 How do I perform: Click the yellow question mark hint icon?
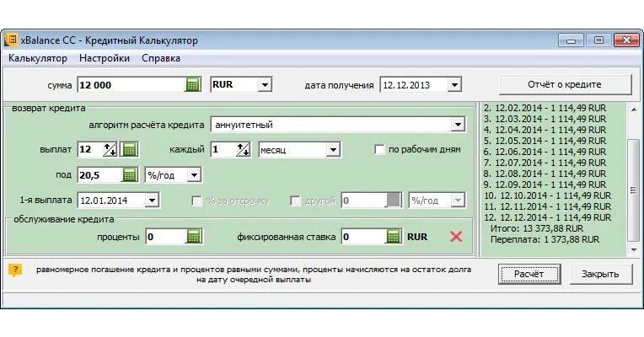click(15, 270)
